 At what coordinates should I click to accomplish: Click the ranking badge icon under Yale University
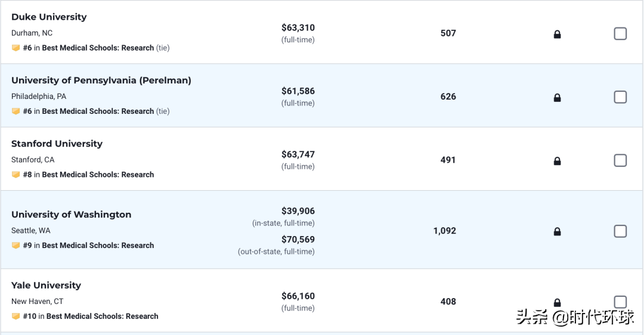tap(16, 317)
